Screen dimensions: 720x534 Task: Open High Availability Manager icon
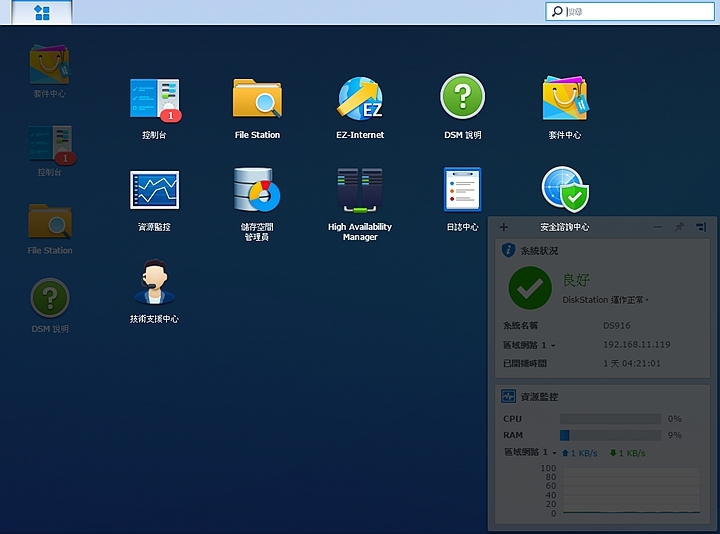tap(360, 191)
